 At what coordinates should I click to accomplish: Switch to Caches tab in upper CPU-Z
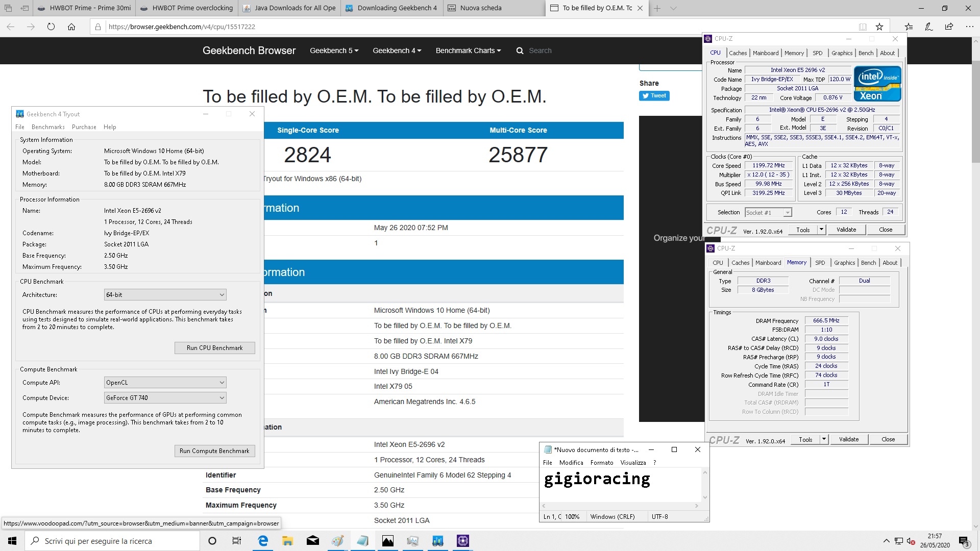click(738, 53)
